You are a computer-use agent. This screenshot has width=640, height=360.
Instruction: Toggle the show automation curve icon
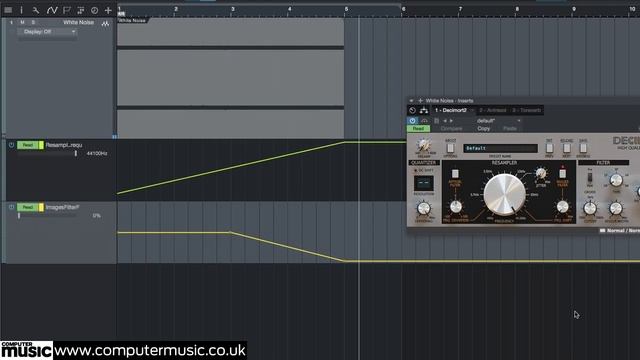52,10
